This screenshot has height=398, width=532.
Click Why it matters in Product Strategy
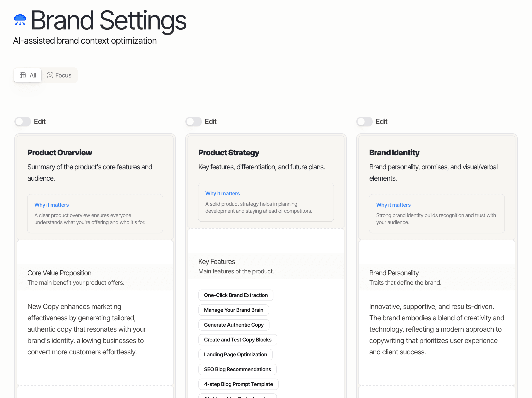pyautogui.click(x=223, y=193)
